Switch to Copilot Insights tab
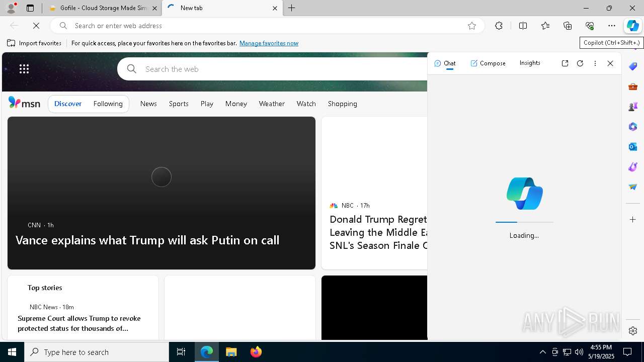This screenshot has height=362, width=644. click(x=530, y=63)
